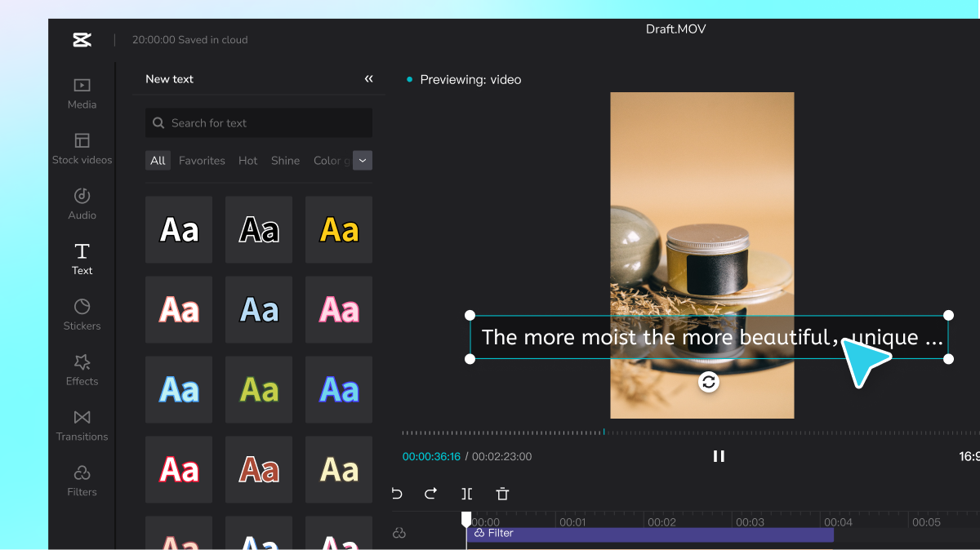Screen dimensions: 980x550
Task: Choose the pink text style preset
Action: pos(339,310)
